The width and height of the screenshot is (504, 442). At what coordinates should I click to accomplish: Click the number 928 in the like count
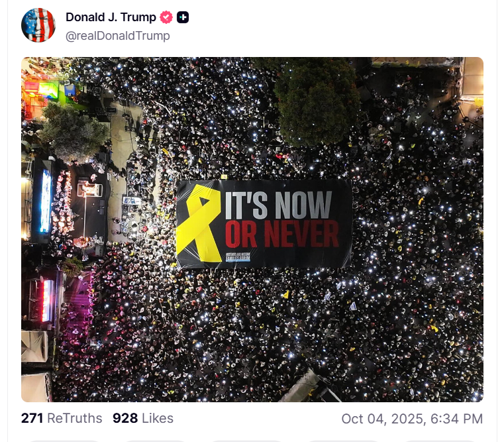pos(125,419)
